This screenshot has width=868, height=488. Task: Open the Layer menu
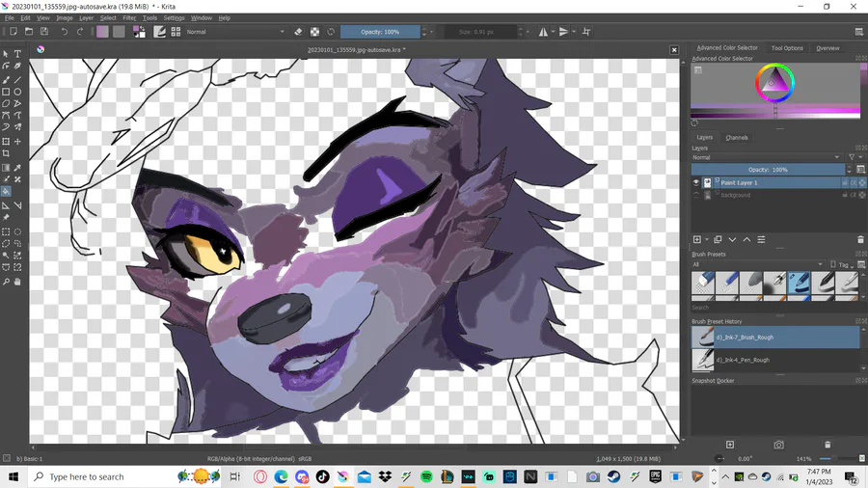click(87, 17)
